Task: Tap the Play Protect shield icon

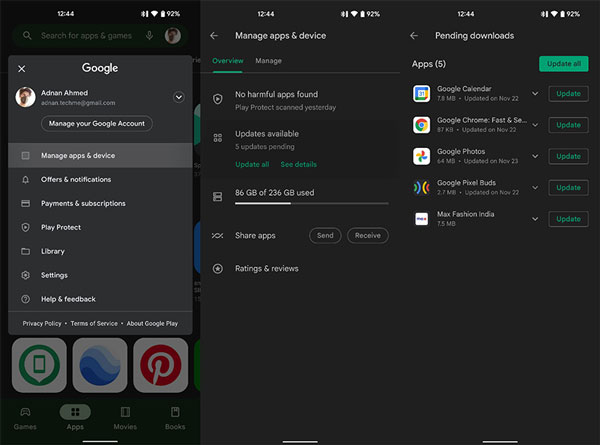Action: point(218,99)
